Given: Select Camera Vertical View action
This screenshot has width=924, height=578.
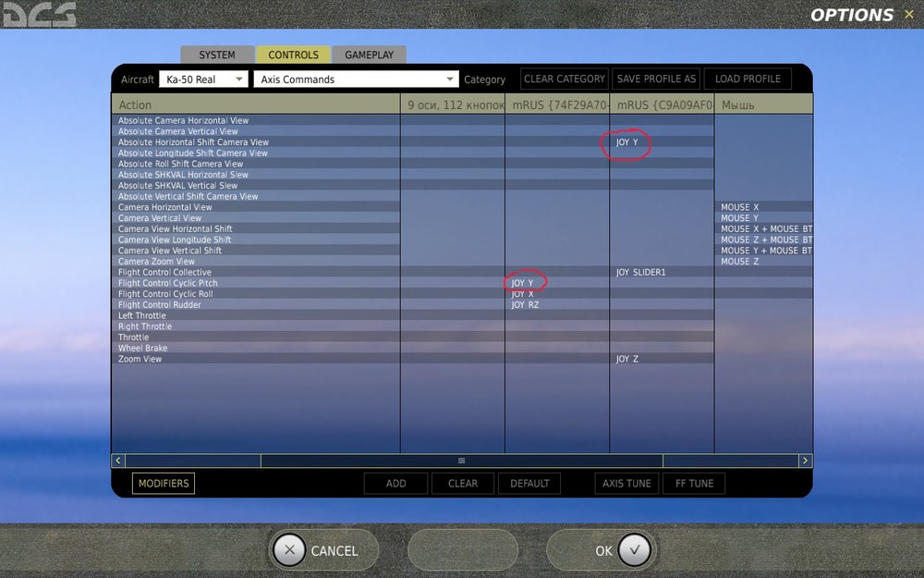Looking at the screenshot, I should point(256,217).
